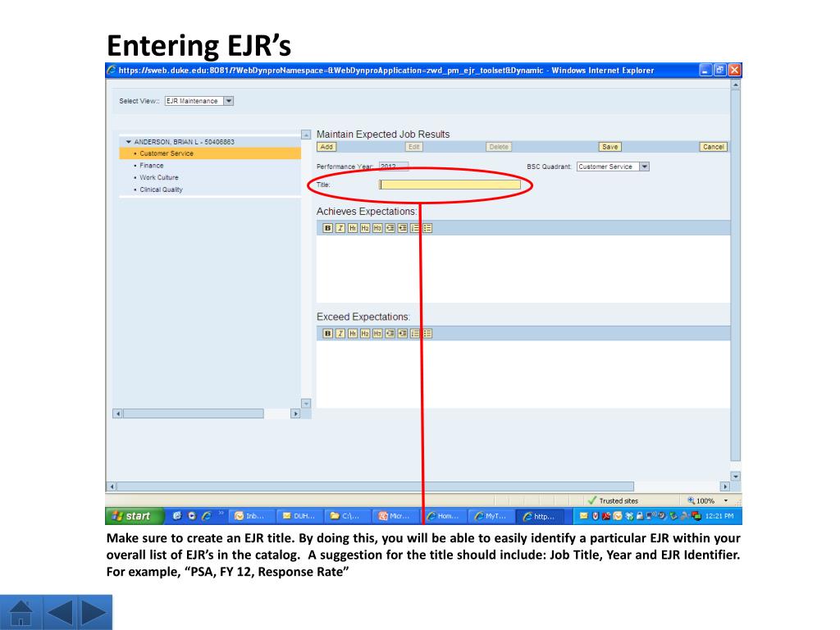The image size is (840, 630).
Task: Click the browser's horizontal scrollbar right arrow
Action: coord(725,487)
